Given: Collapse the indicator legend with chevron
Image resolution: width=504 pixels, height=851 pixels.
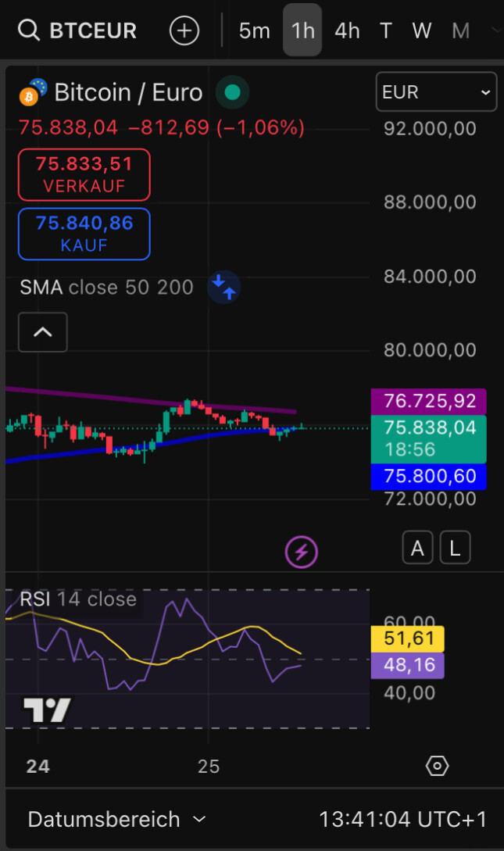Looking at the screenshot, I should click(43, 332).
